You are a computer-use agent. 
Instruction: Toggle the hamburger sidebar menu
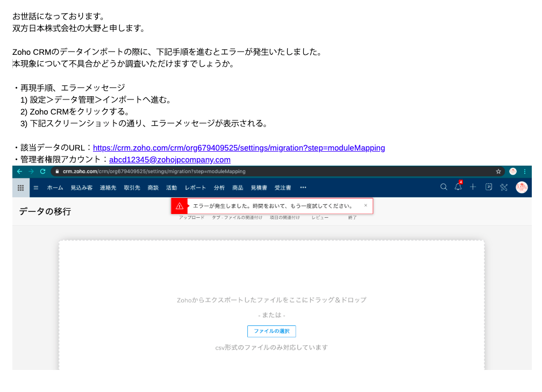click(x=36, y=188)
